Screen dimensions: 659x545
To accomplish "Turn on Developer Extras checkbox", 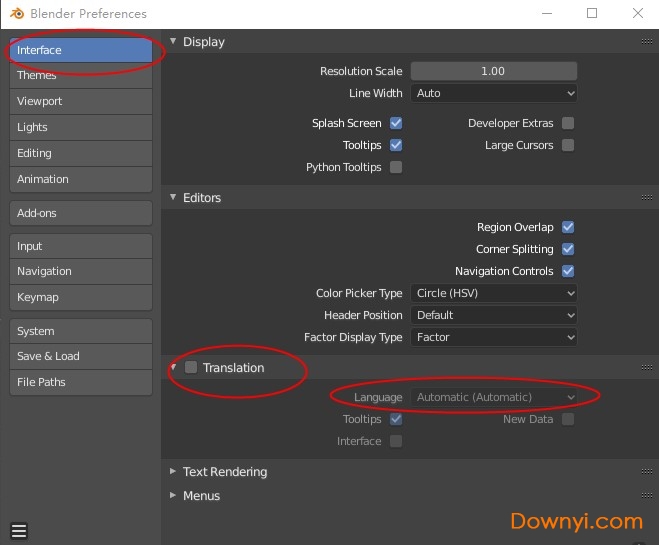I will (x=568, y=123).
